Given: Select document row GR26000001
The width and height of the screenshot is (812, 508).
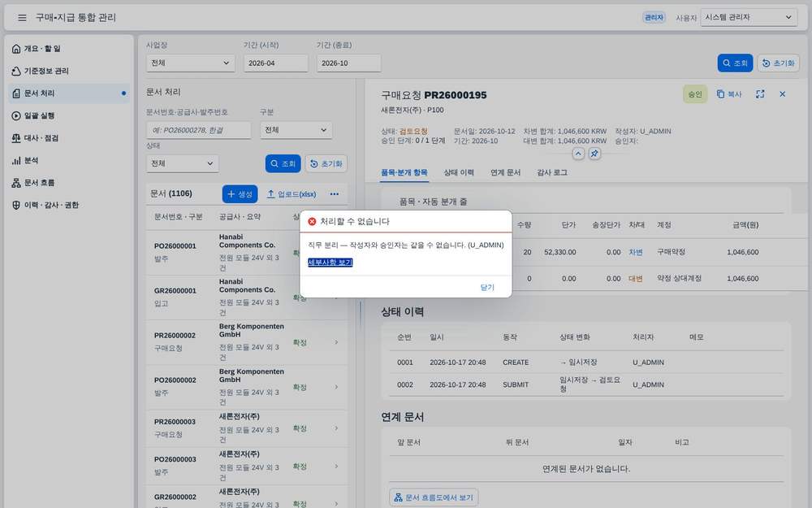Looking at the screenshot, I should (x=247, y=297).
